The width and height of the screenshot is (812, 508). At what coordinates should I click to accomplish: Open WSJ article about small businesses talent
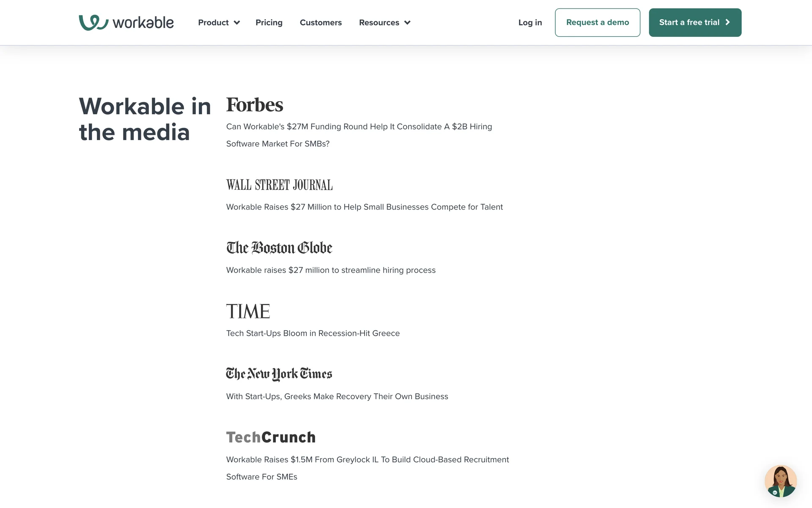[x=364, y=207]
